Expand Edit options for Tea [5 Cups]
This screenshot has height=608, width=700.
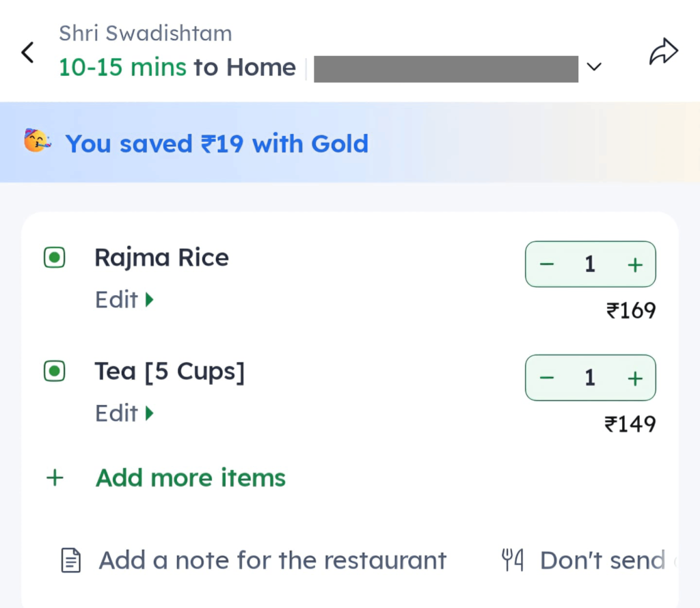point(124,413)
